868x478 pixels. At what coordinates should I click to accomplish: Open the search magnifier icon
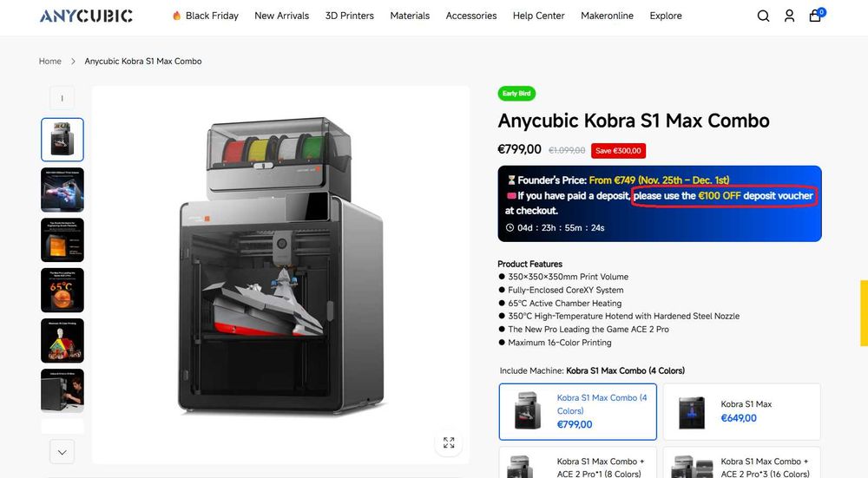click(x=763, y=16)
